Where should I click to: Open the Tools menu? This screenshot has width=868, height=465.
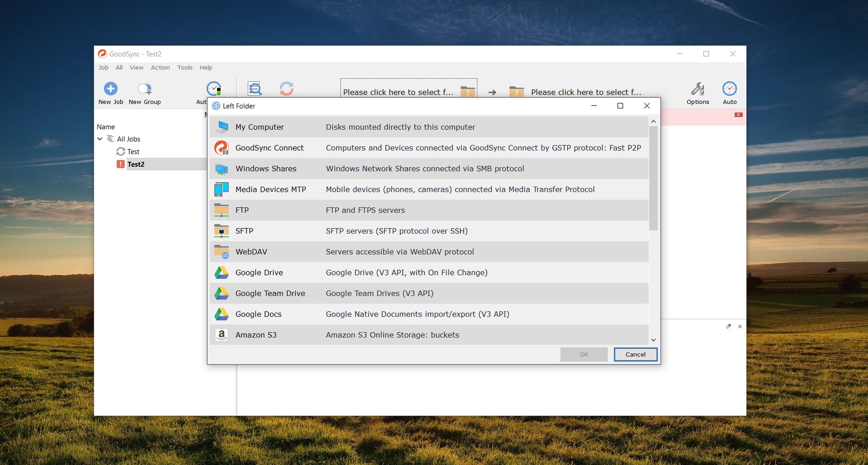[185, 68]
